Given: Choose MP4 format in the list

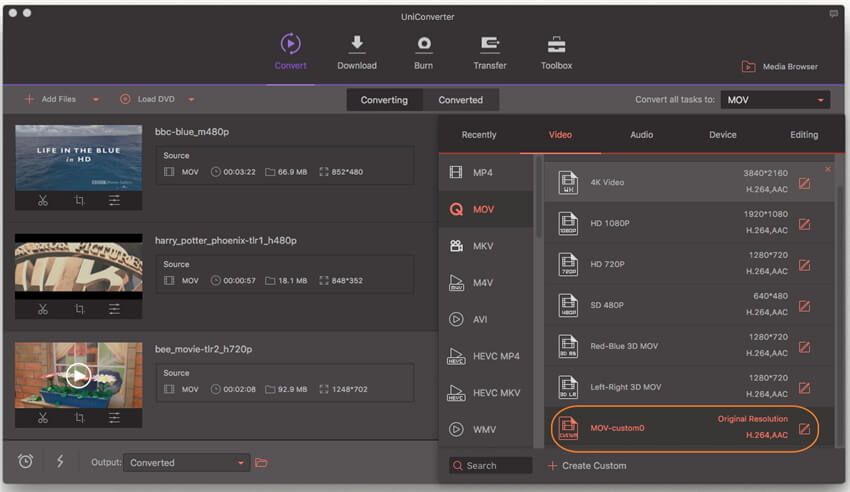Looking at the screenshot, I should [486, 172].
